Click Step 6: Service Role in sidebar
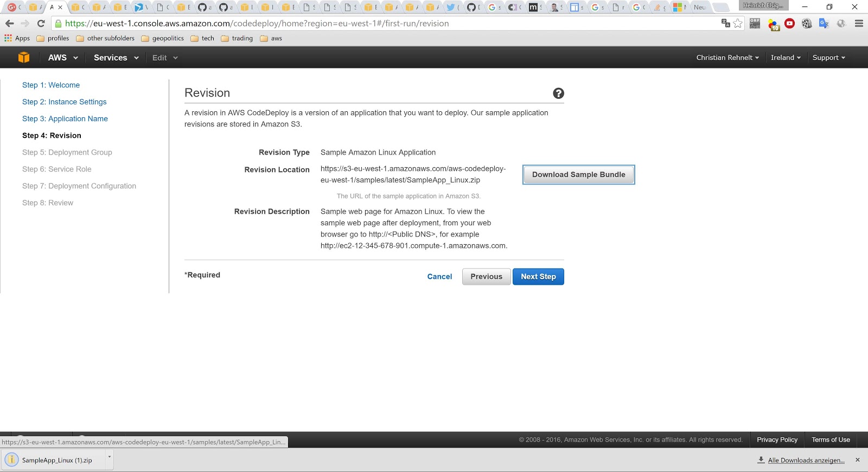Viewport: 868px width, 472px height. [x=57, y=169]
